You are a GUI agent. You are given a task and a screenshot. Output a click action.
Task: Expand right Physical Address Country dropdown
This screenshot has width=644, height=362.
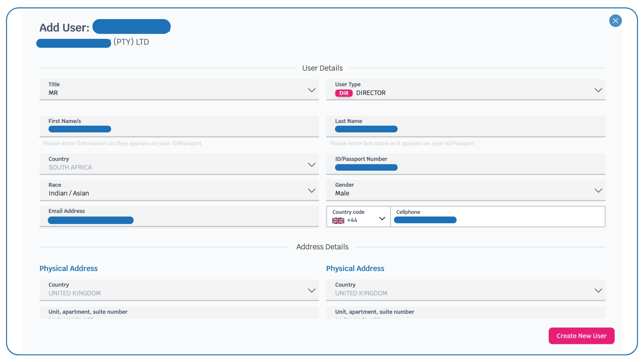click(x=466, y=290)
